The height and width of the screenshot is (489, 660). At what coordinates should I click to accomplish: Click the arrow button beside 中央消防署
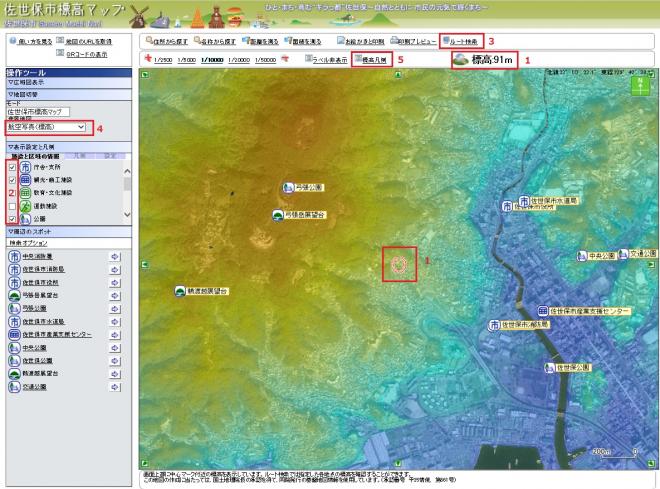[114, 256]
